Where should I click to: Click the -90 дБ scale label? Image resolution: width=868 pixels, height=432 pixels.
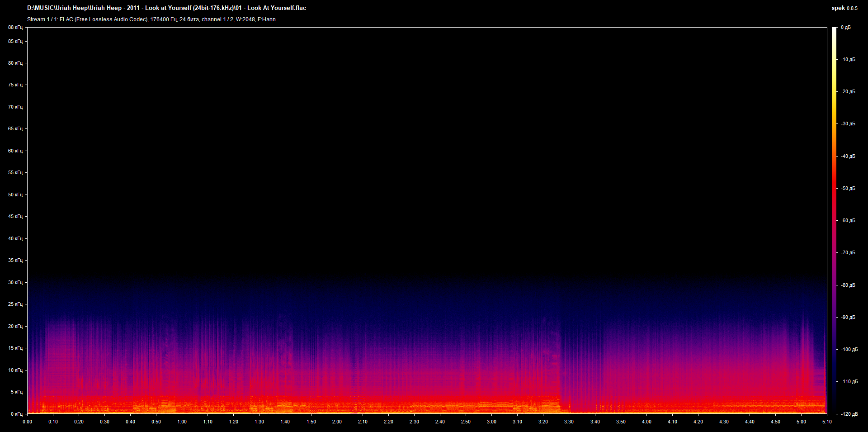pos(848,318)
